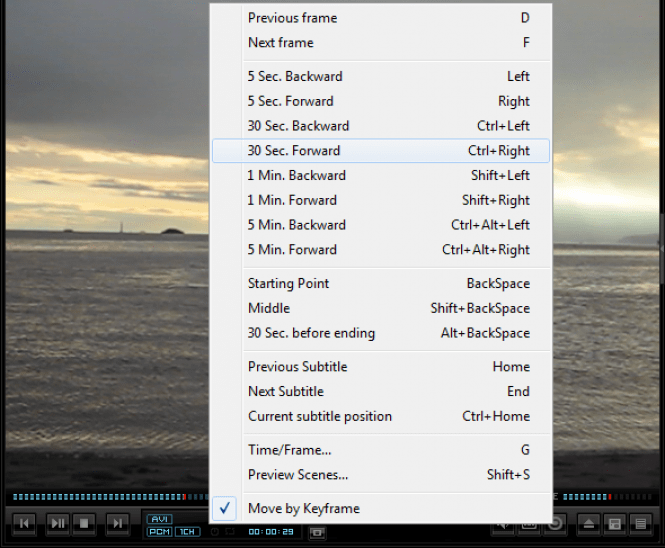This screenshot has width=665, height=548.
Task: Go to Next Subtitle
Action: pos(381,391)
